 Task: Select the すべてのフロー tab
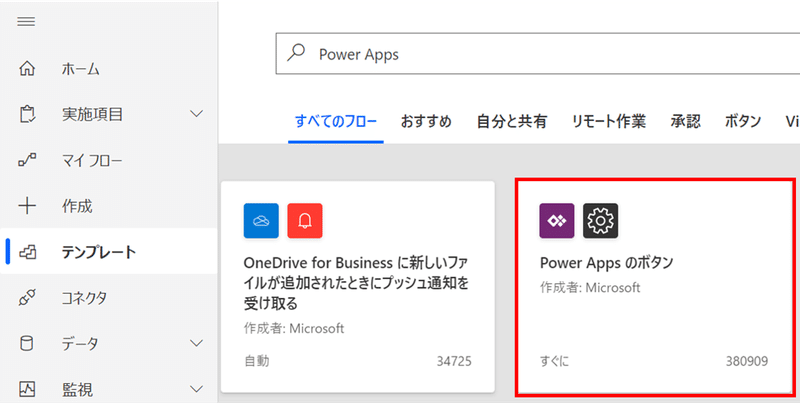pyautogui.click(x=336, y=121)
